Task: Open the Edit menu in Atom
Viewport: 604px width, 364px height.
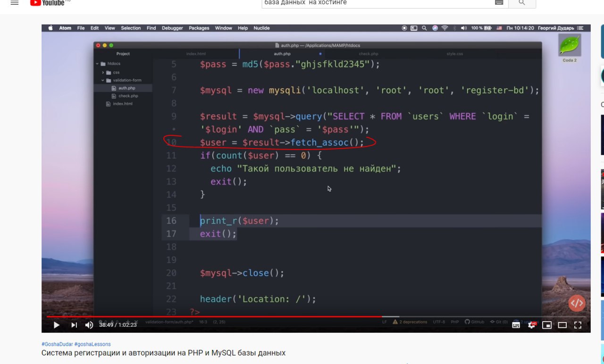Action: click(x=95, y=28)
